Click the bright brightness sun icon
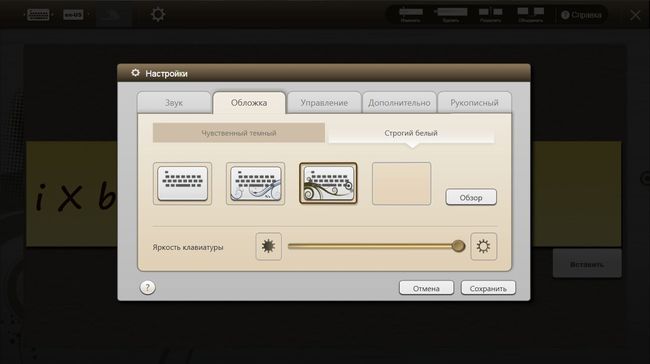Viewport: 650px width, 364px height. 483,246
